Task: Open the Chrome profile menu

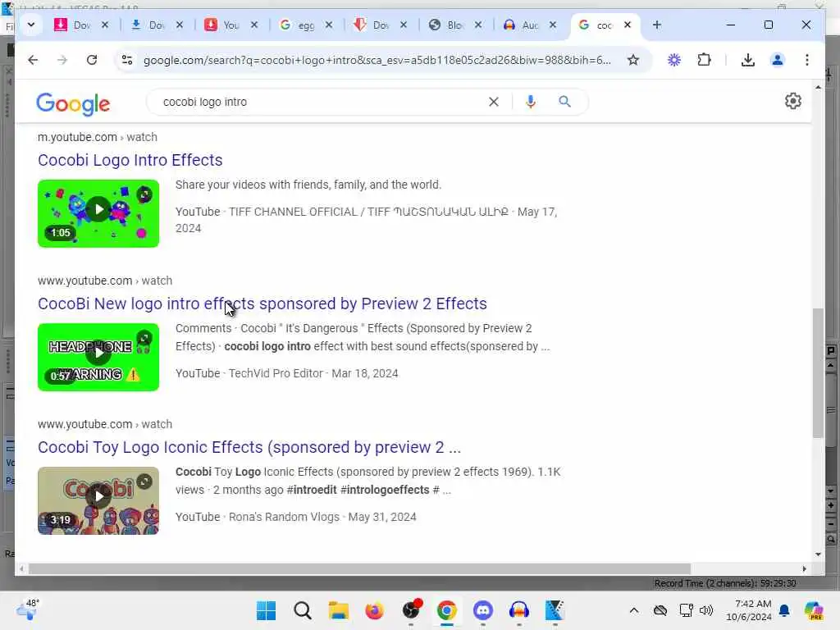Action: click(x=778, y=60)
